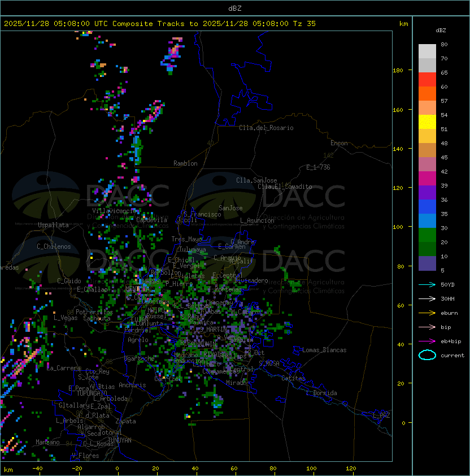
Task: Click the 'Lomas_Blancas' map label
Action: [324, 350]
